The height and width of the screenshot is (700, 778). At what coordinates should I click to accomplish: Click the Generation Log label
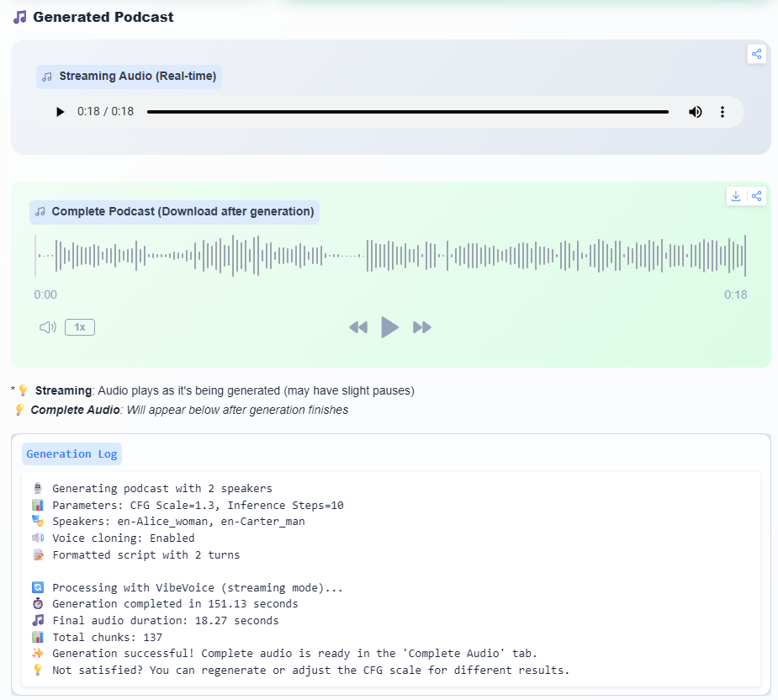click(71, 454)
